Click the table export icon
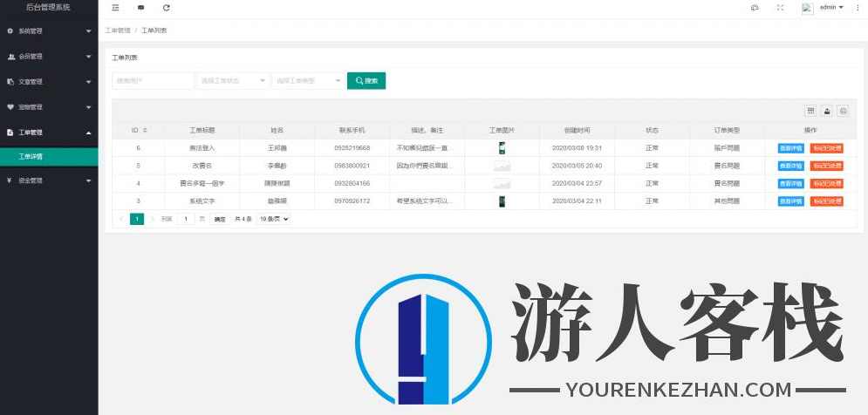The width and height of the screenshot is (868, 415). tap(826, 111)
